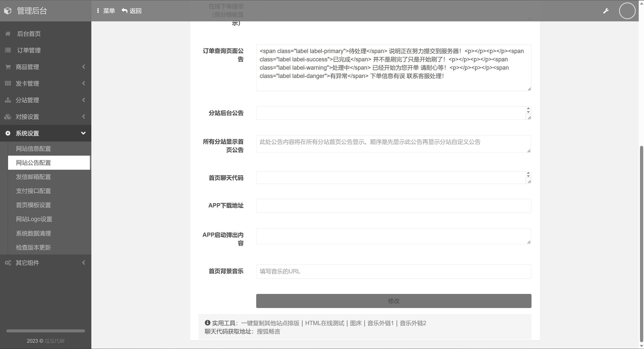
Task: Open 网站信息配置 submenu item
Action: (x=33, y=149)
